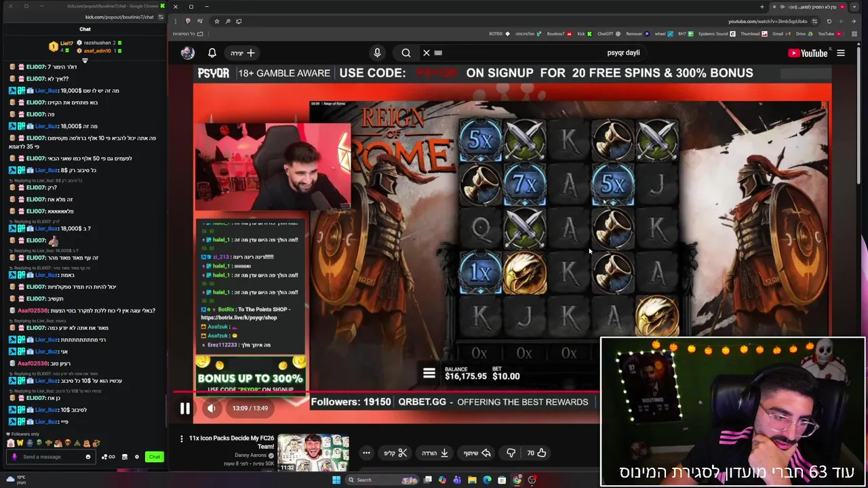Click the BotRix points shop link in overlay

tap(239, 317)
